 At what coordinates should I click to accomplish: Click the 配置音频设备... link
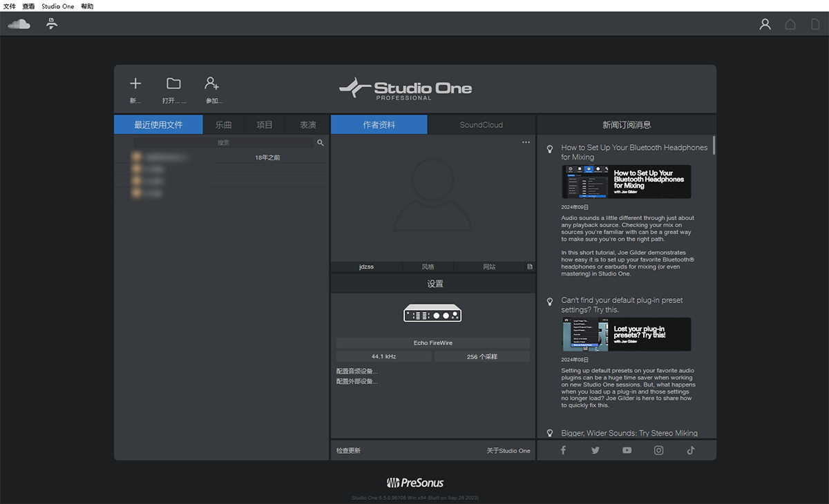tap(357, 371)
